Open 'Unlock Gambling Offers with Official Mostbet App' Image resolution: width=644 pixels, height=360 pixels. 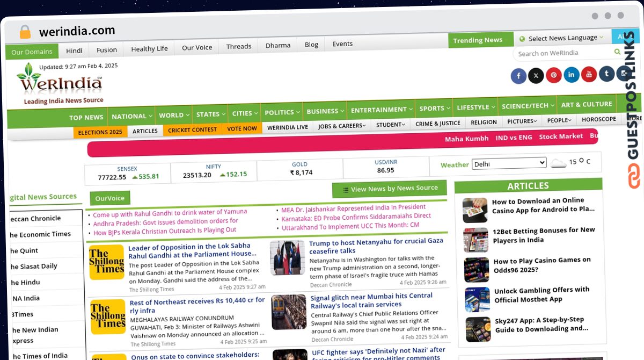(542, 294)
